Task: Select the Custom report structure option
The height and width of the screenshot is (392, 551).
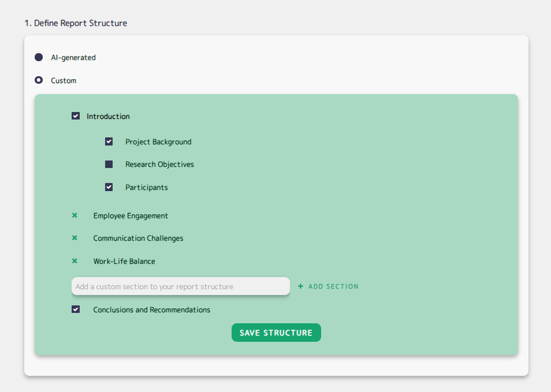Action: click(38, 80)
